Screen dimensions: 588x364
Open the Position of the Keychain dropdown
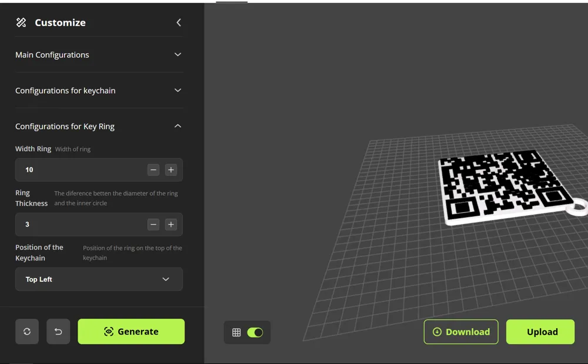(x=99, y=279)
